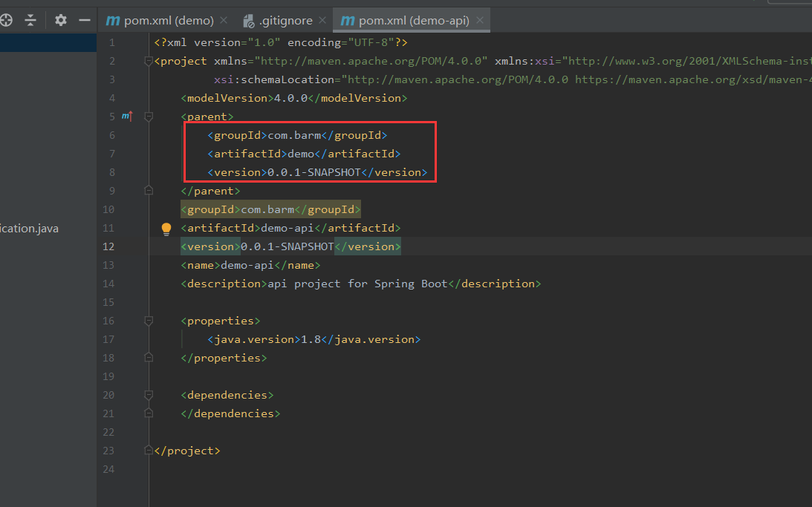
Task: Click 'demo-api' in name tag line 13
Action: (x=247, y=266)
